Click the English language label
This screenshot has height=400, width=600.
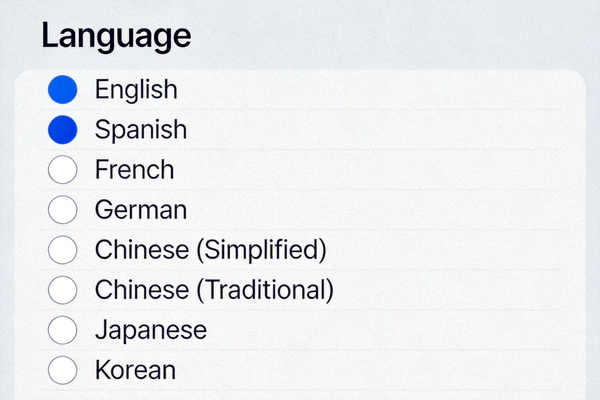pyautogui.click(x=136, y=90)
